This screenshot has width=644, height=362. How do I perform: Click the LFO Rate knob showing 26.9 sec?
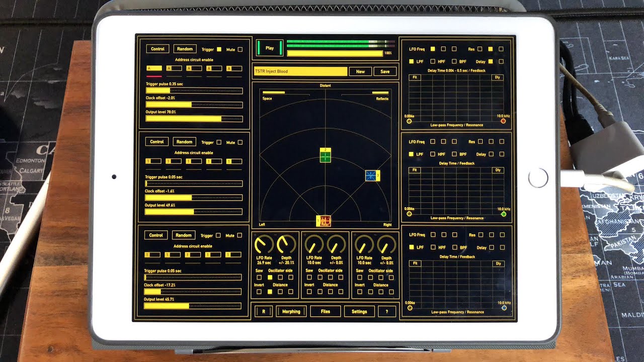(264, 245)
